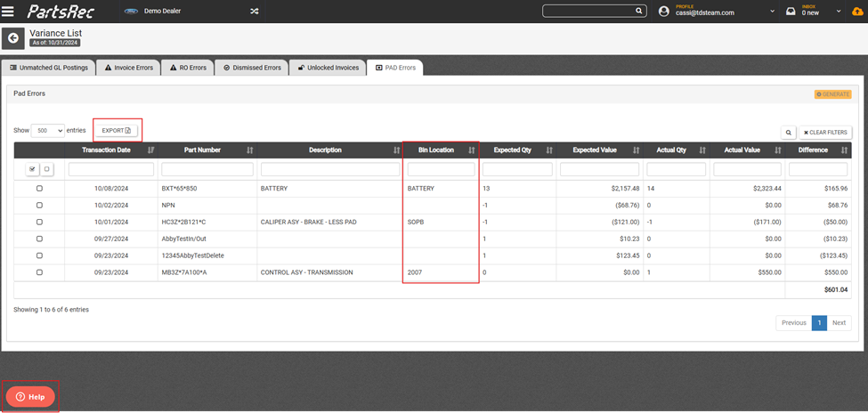
Task: Click the orange cloud upload icon
Action: tap(857, 11)
